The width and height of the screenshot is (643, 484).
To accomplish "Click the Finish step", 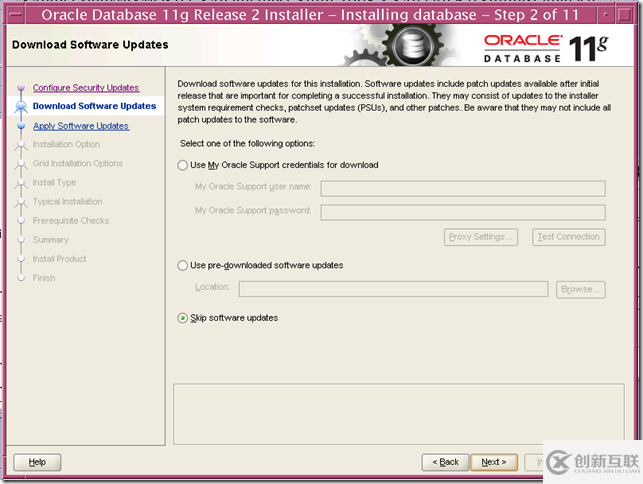I will [44, 278].
